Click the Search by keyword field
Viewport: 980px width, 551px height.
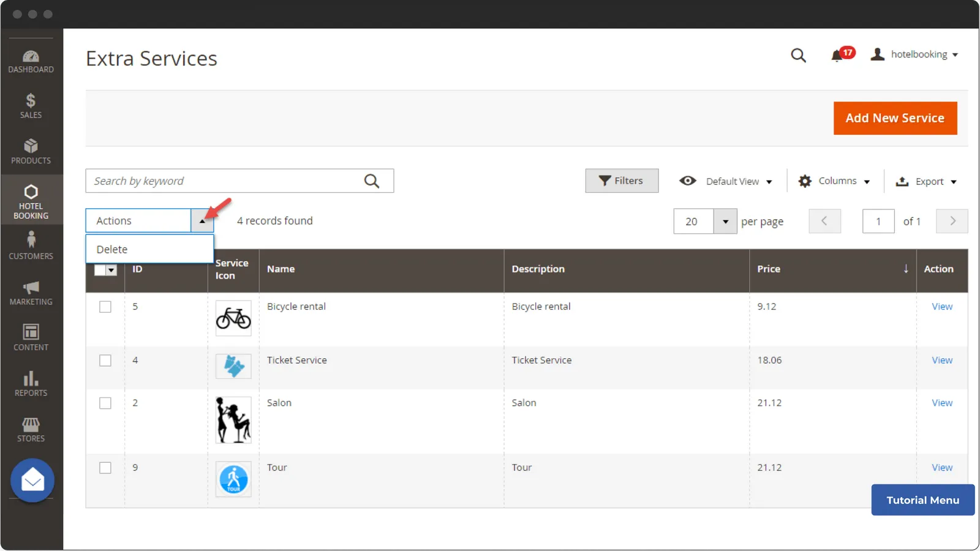(227, 181)
